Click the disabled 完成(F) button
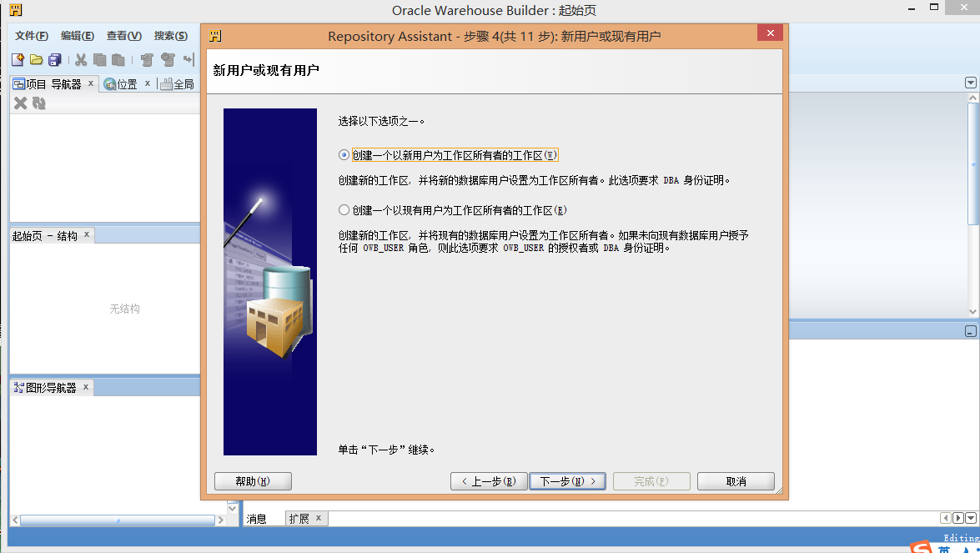The height and width of the screenshot is (553, 980). 651,481
